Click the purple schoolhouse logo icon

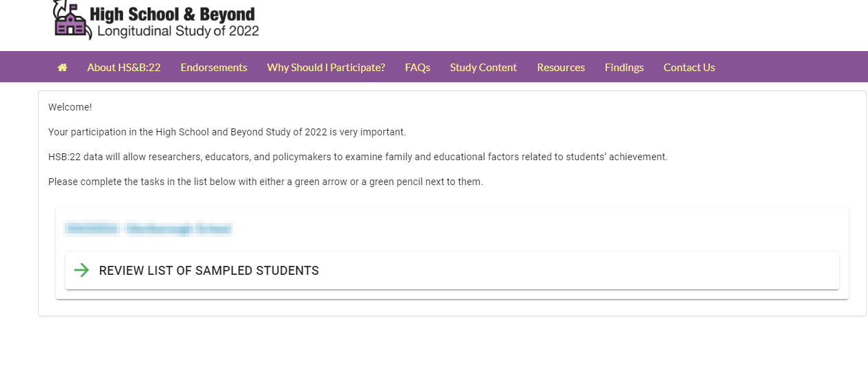pos(72,22)
